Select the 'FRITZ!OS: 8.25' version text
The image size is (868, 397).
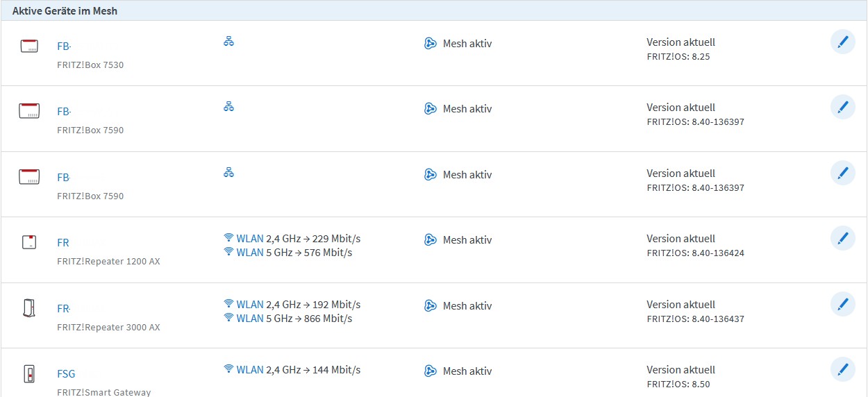click(678, 56)
